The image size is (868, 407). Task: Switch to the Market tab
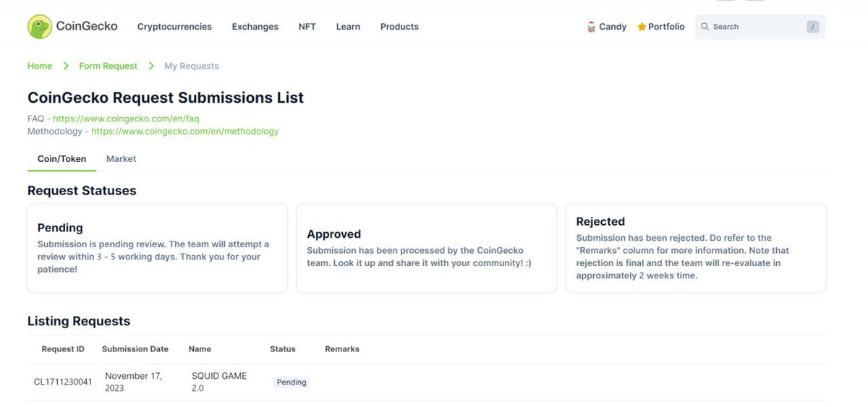pos(121,159)
